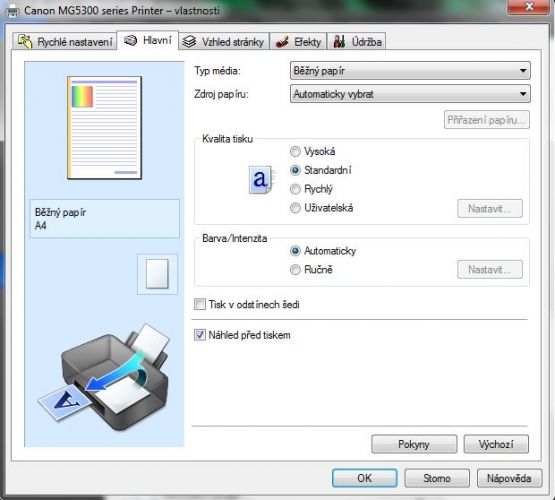Screen dimensions: 555x500
Task: Click the printer icon on Hlavní tab
Action: (131, 41)
